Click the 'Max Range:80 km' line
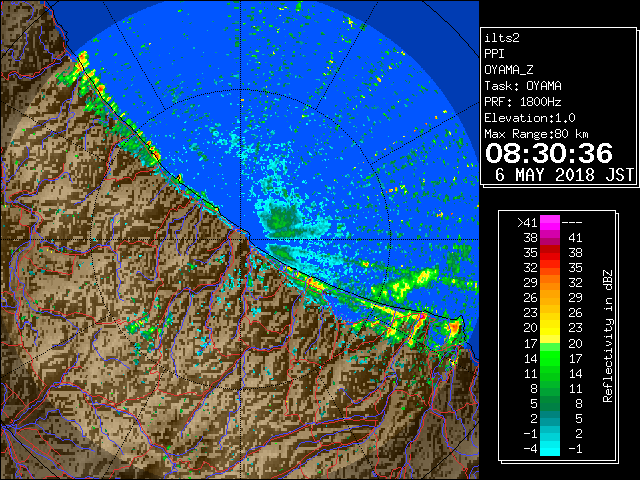Viewport: 640px width, 480px height. pos(536,134)
